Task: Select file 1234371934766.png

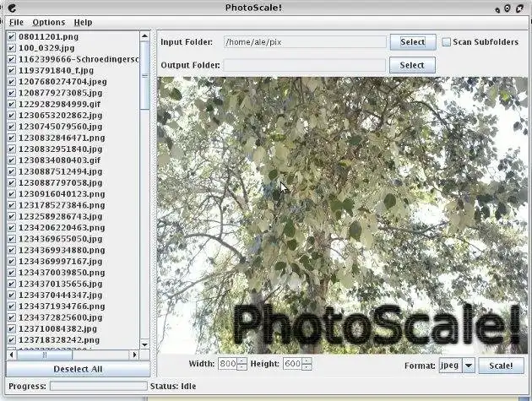Action: coord(62,306)
